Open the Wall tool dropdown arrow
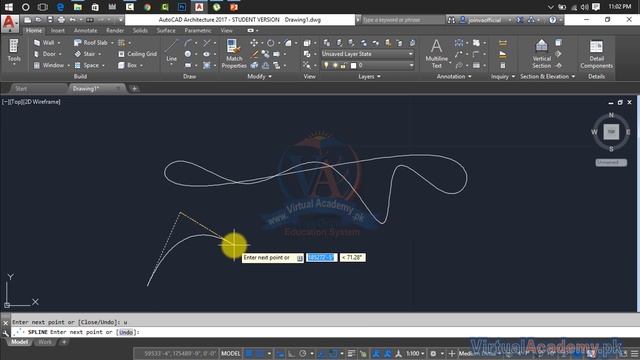 pyautogui.click(x=59, y=43)
